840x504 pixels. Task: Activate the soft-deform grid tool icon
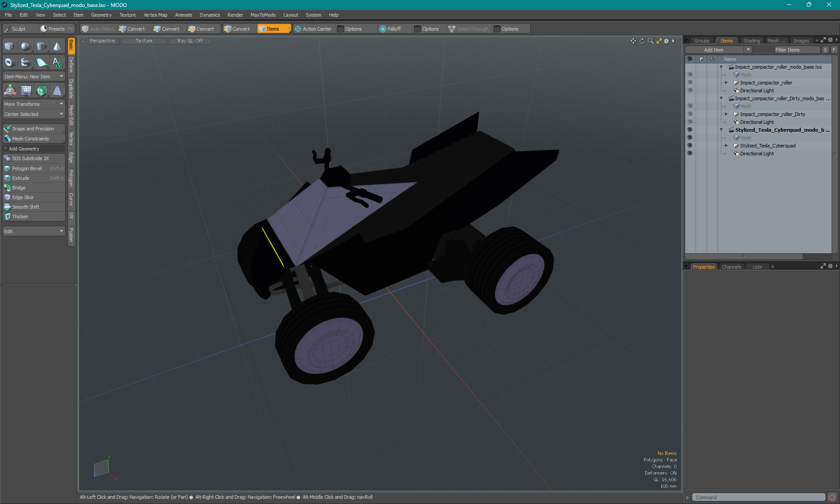point(26,91)
